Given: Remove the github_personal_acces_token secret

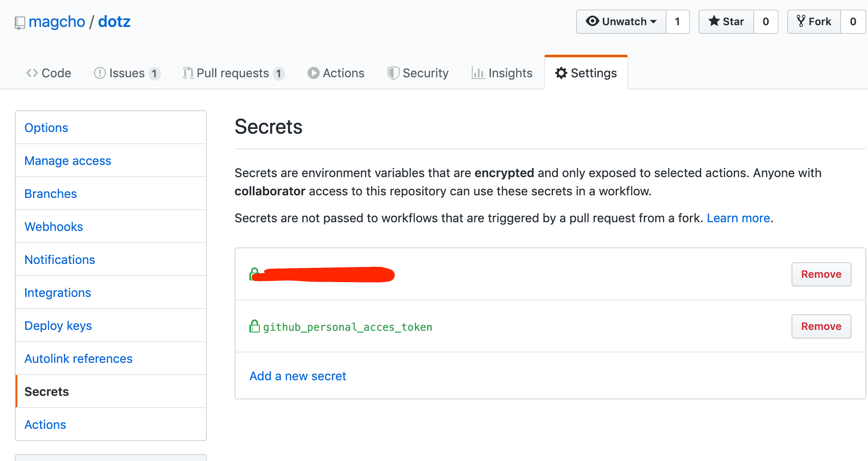Looking at the screenshot, I should pyautogui.click(x=821, y=326).
